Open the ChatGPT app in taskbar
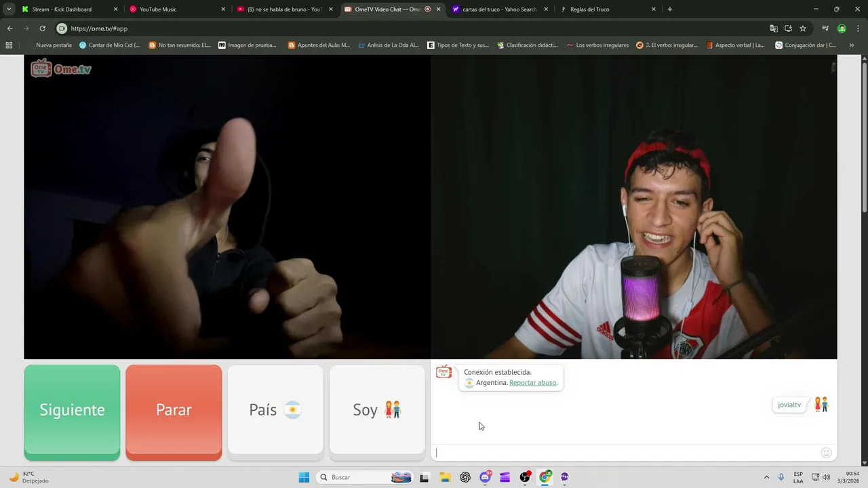The height and width of the screenshot is (488, 868). pos(465,477)
